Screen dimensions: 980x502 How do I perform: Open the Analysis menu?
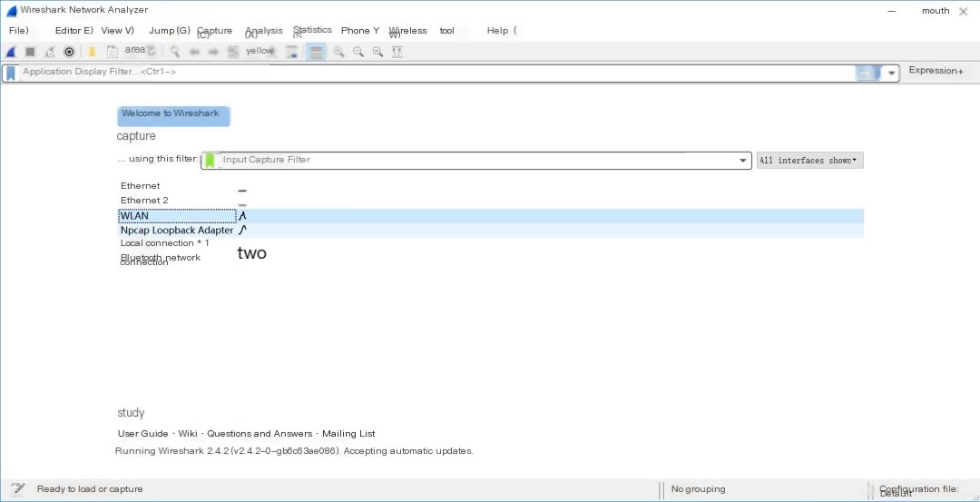[x=264, y=31]
